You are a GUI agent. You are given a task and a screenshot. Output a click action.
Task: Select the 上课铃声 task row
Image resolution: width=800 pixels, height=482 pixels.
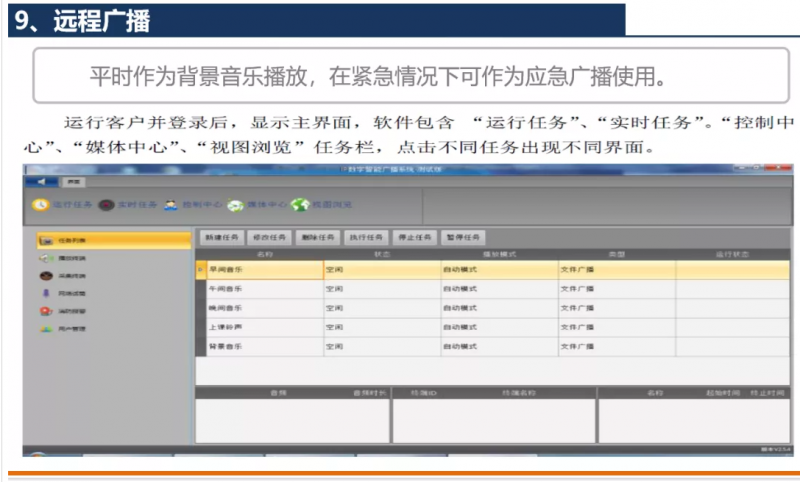pos(258,327)
